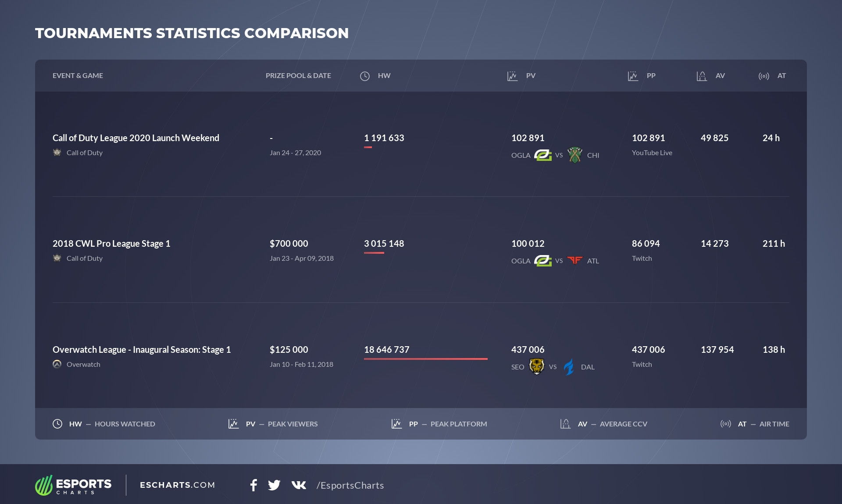Click the ESCHARTS.COM website link
The height and width of the screenshot is (504, 842).
177,485
